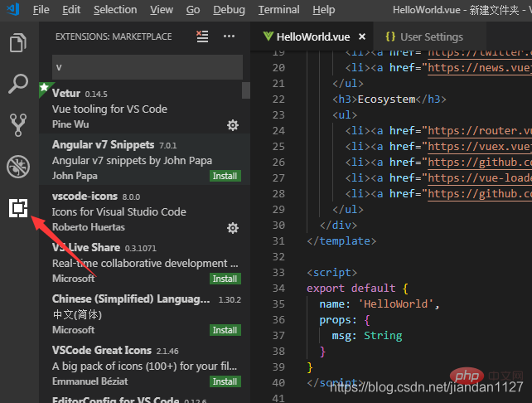The height and width of the screenshot is (403, 532).
Task: Open the Go menu
Action: [x=193, y=10]
